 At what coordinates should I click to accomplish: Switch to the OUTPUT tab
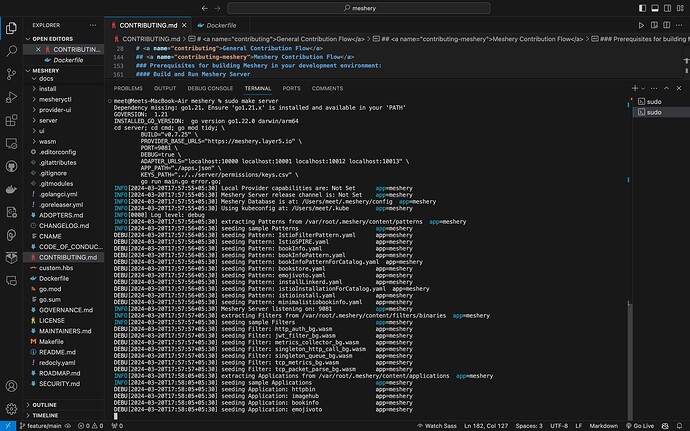(165, 88)
